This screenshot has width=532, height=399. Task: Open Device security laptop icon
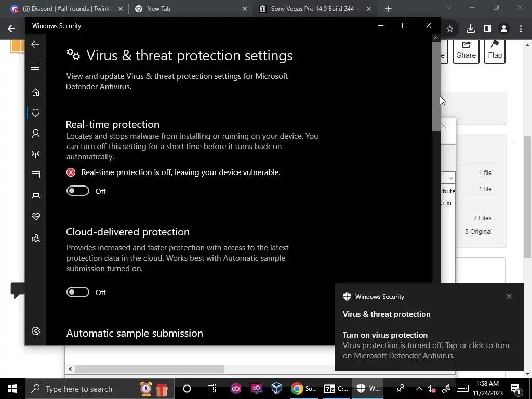36,196
